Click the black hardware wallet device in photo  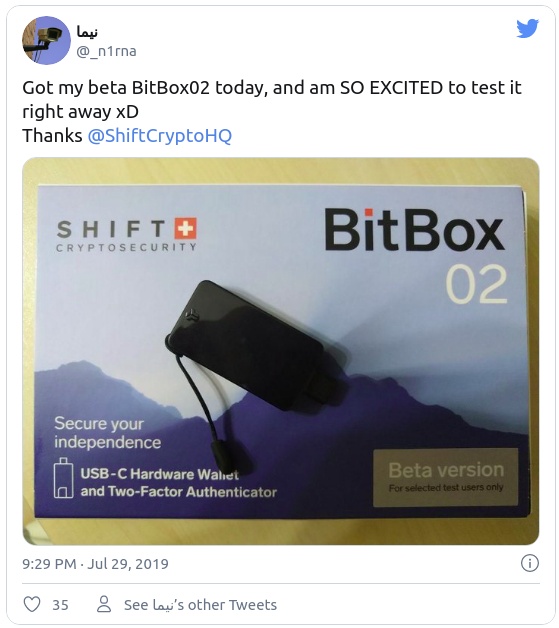coord(247,346)
